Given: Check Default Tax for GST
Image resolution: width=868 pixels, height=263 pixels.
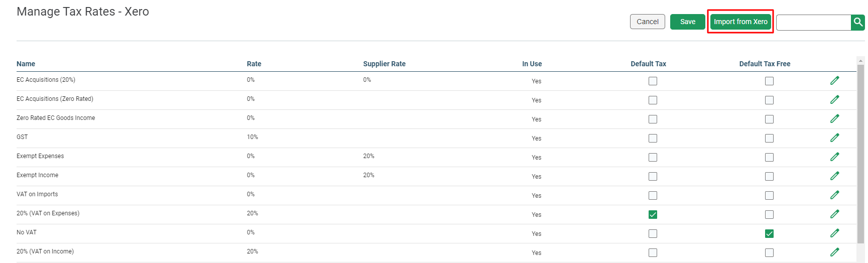Looking at the screenshot, I should point(653,139).
